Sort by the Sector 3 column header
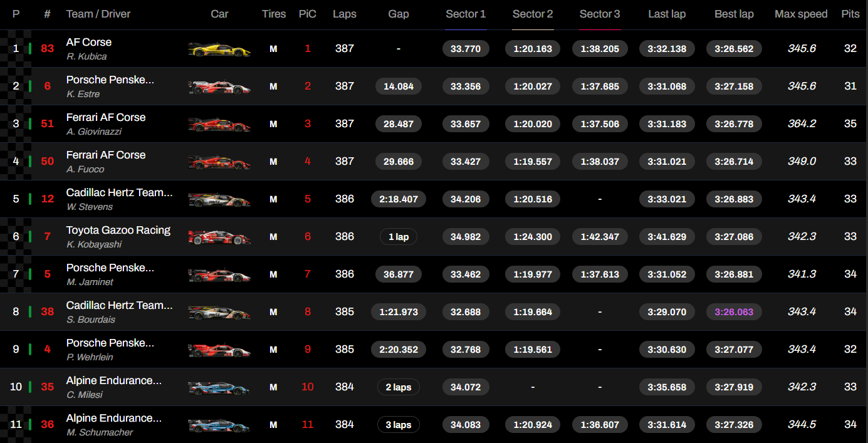The image size is (868, 443). pos(600,14)
